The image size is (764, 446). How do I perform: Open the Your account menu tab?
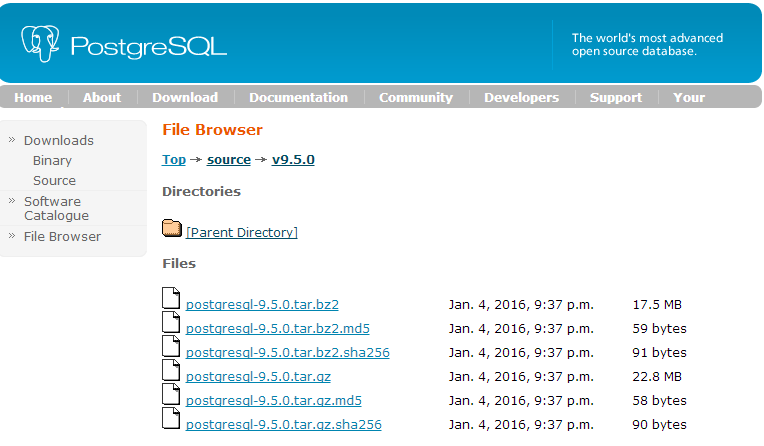pyautogui.click(x=689, y=97)
